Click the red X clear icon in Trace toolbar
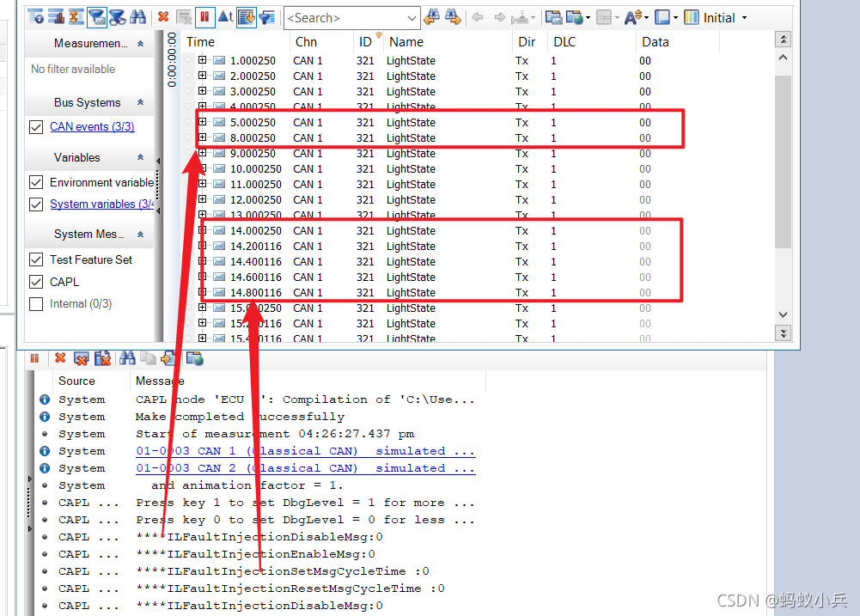The height and width of the screenshot is (616, 860). point(163,17)
